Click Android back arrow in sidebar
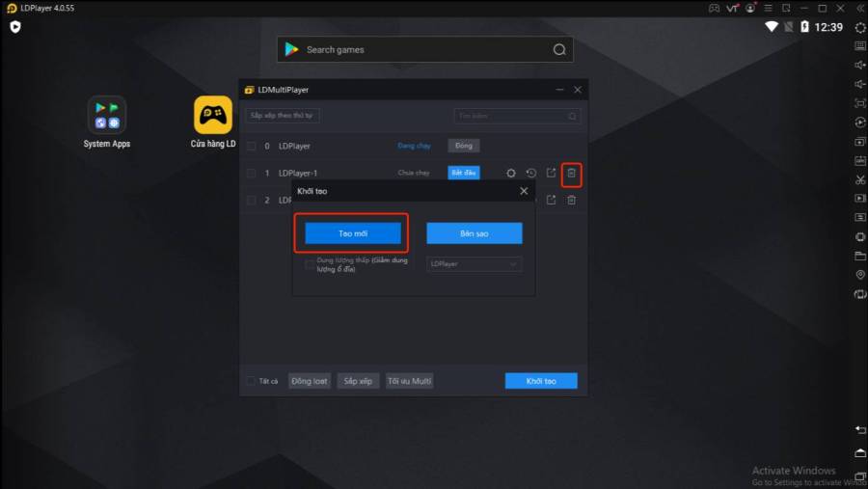 860,430
